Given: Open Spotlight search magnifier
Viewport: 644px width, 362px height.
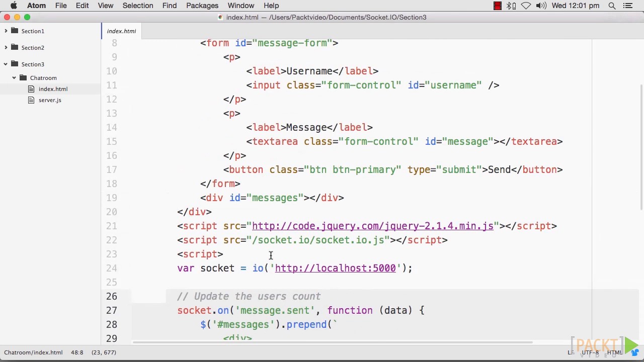Looking at the screenshot, I should [x=612, y=6].
